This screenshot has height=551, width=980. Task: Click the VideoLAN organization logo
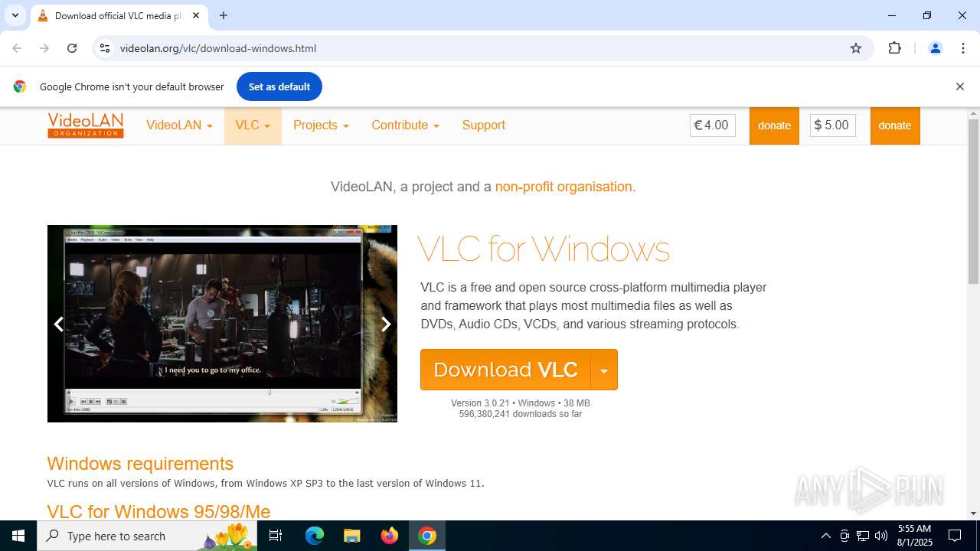86,126
